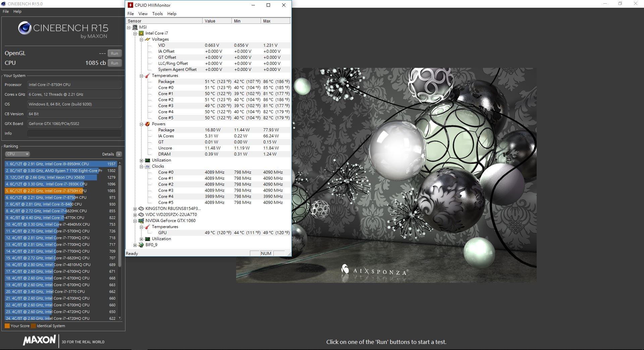This screenshot has width=644, height=350.
Task: Expand the CPU Utilization section
Action: 141,161
